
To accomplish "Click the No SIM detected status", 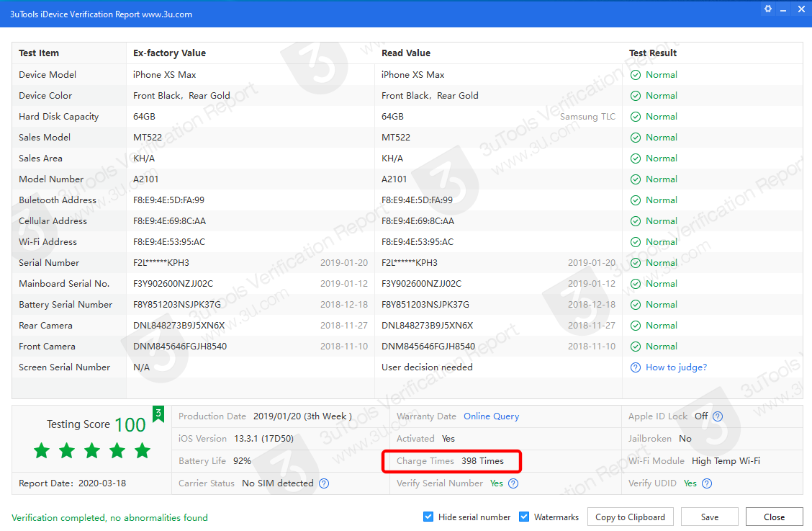I will 278,483.
